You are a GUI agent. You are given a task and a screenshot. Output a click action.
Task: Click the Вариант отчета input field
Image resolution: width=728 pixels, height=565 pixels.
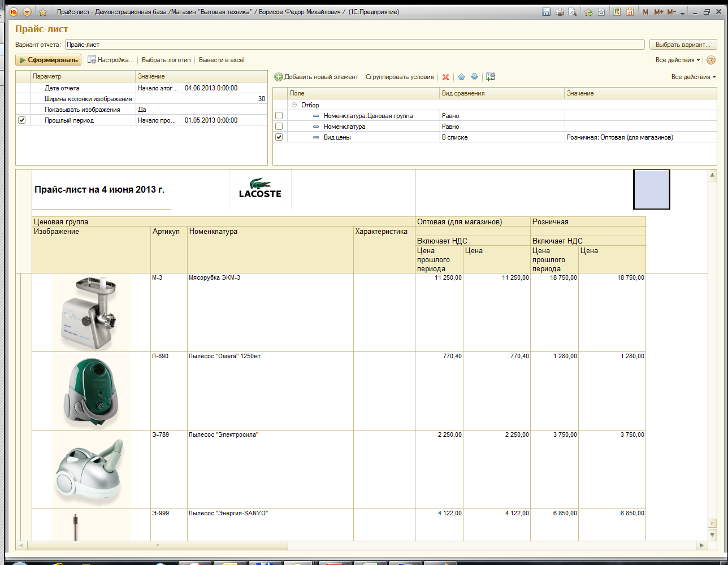pyautogui.click(x=354, y=45)
